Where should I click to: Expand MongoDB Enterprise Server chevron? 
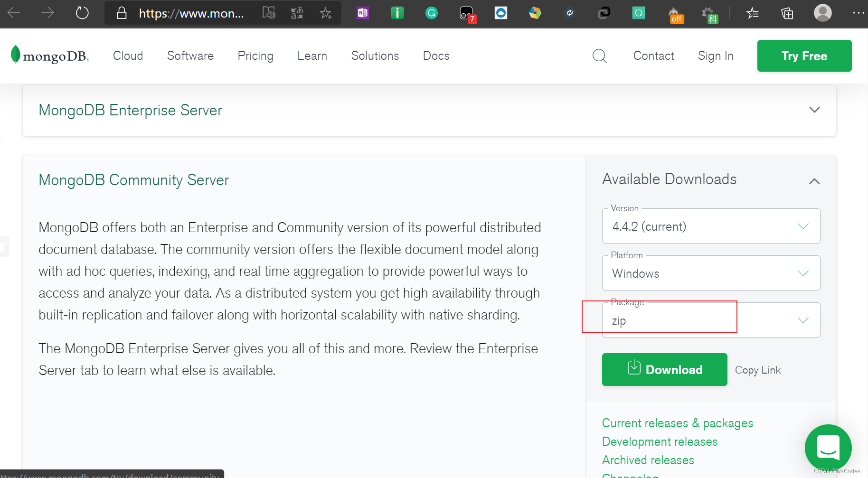tap(814, 110)
